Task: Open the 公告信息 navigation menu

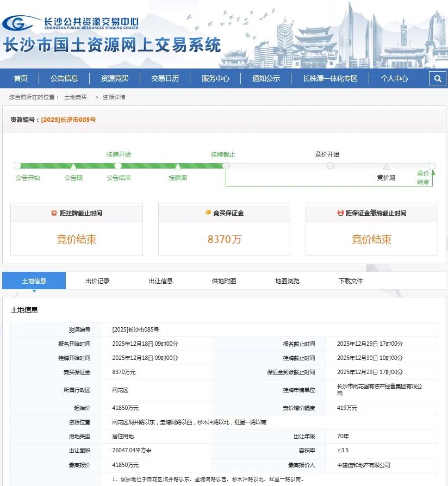Action: (64, 78)
